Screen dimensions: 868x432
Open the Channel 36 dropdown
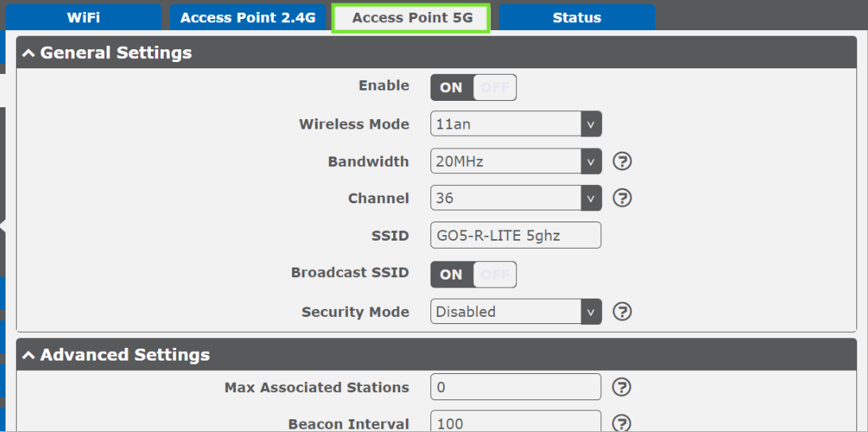(x=516, y=198)
